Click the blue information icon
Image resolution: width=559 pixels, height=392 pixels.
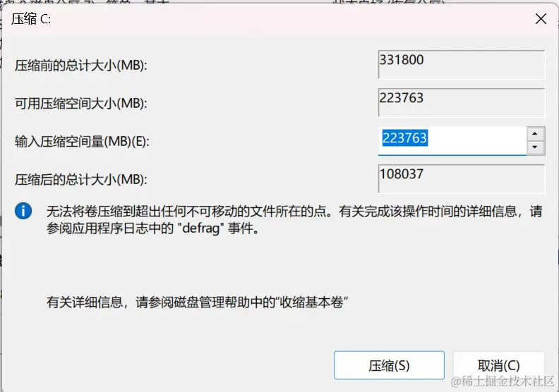(x=23, y=211)
